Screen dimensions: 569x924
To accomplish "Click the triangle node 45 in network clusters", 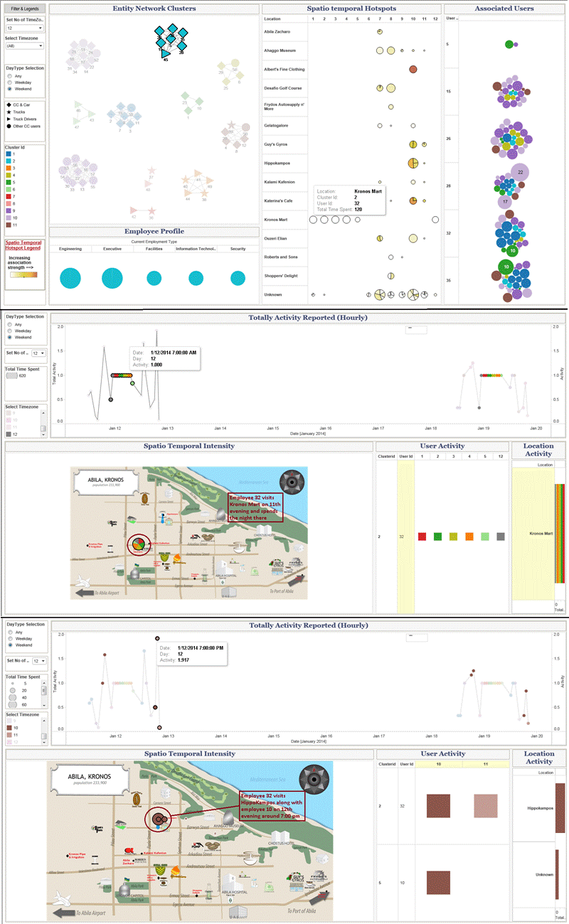I will click(165, 54).
